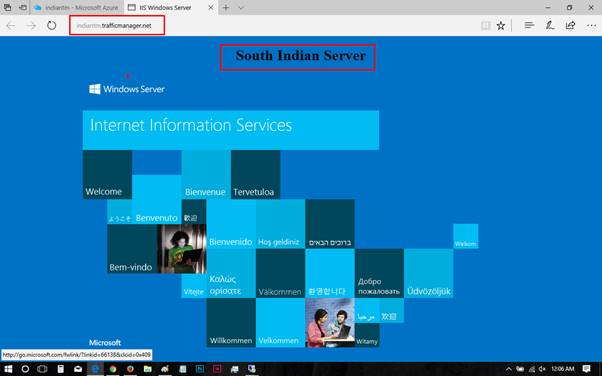Click the Arabic welcome tile
602x376 pixels.
point(367,310)
